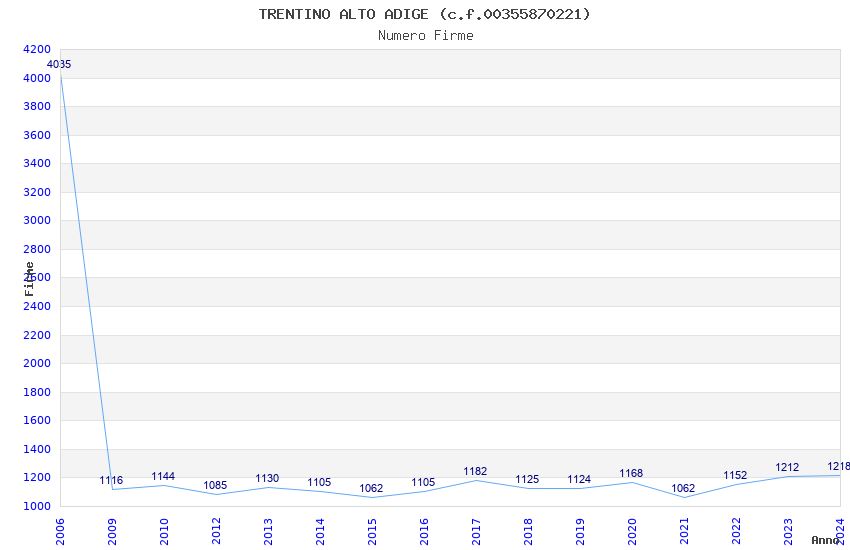Click the 1600 y-axis tick label

click(x=37, y=420)
